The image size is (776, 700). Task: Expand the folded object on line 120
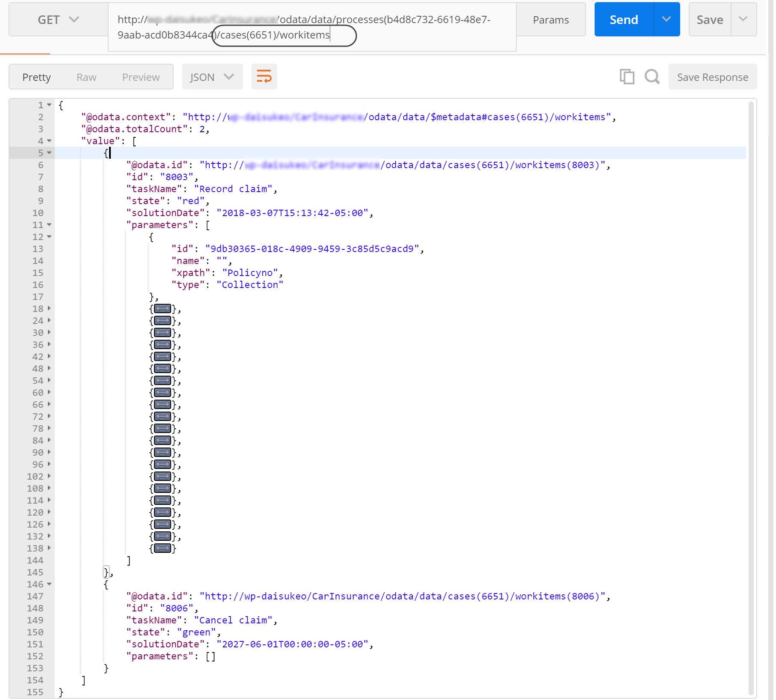[x=163, y=513]
